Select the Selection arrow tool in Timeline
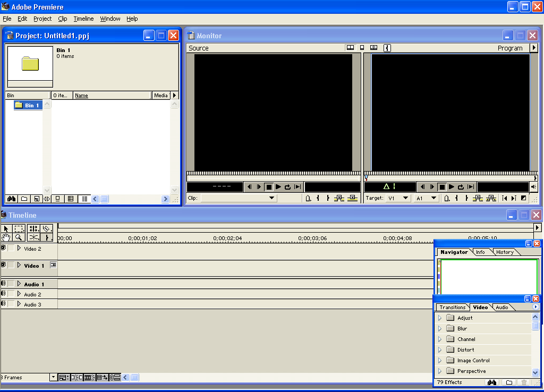The height and width of the screenshot is (392, 544). 6,228
